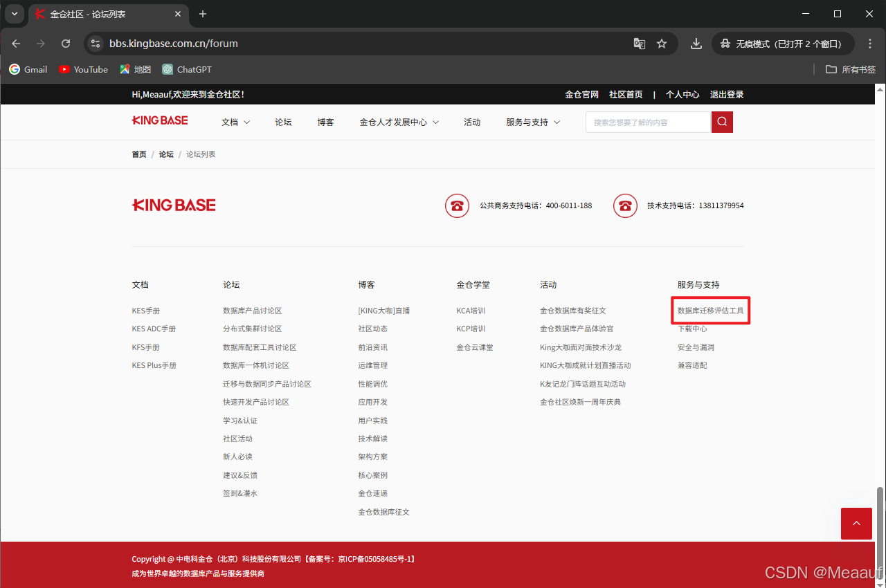Open a new browser tab

pos(203,14)
